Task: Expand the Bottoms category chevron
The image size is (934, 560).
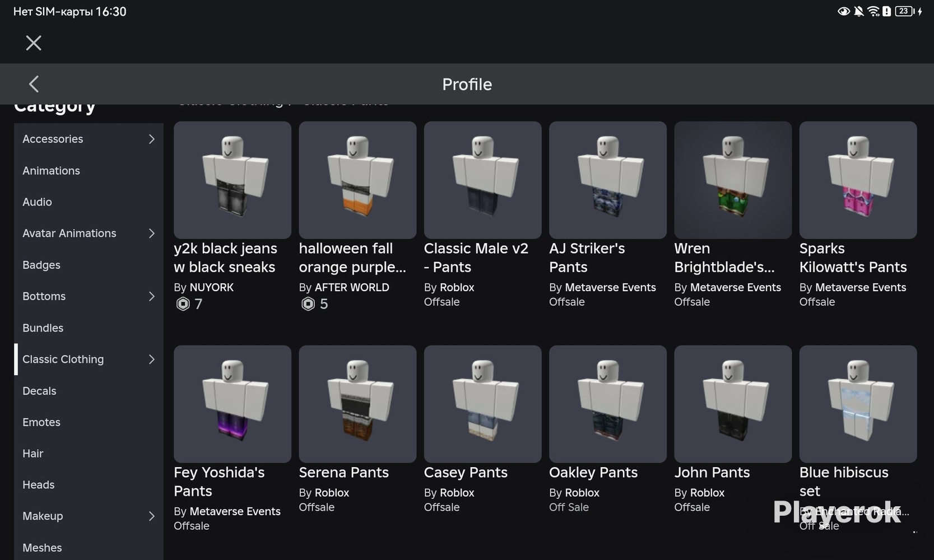Action: coord(151,296)
